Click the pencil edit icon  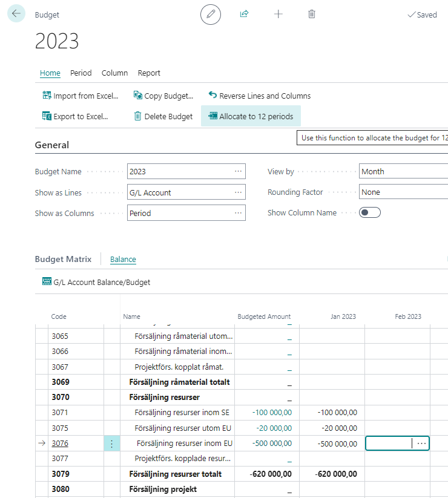(211, 15)
